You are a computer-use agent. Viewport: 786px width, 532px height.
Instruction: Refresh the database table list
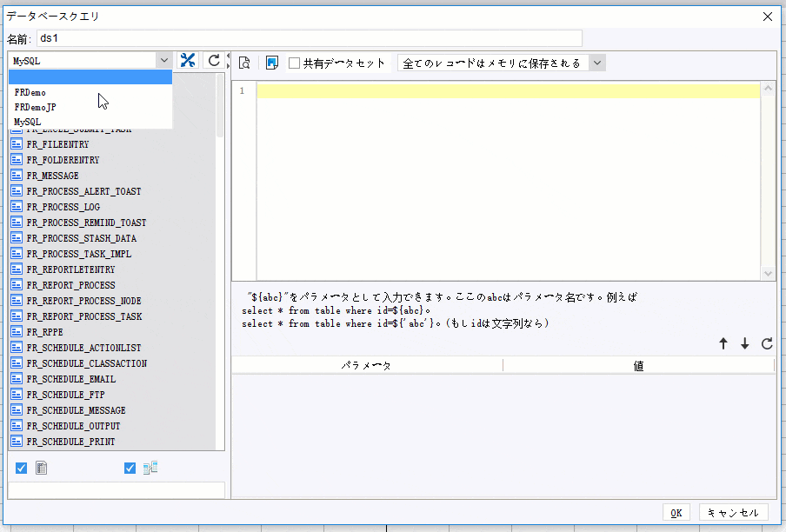pos(214,61)
